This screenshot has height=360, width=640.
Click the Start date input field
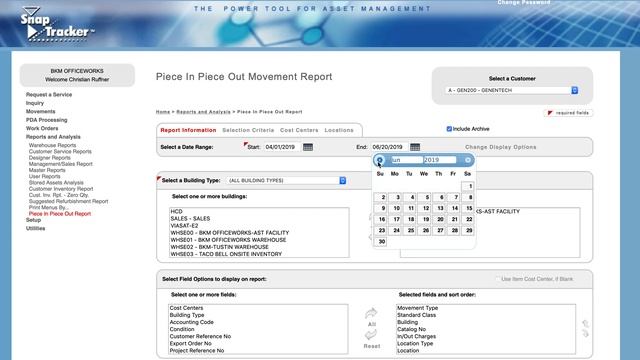coord(282,147)
